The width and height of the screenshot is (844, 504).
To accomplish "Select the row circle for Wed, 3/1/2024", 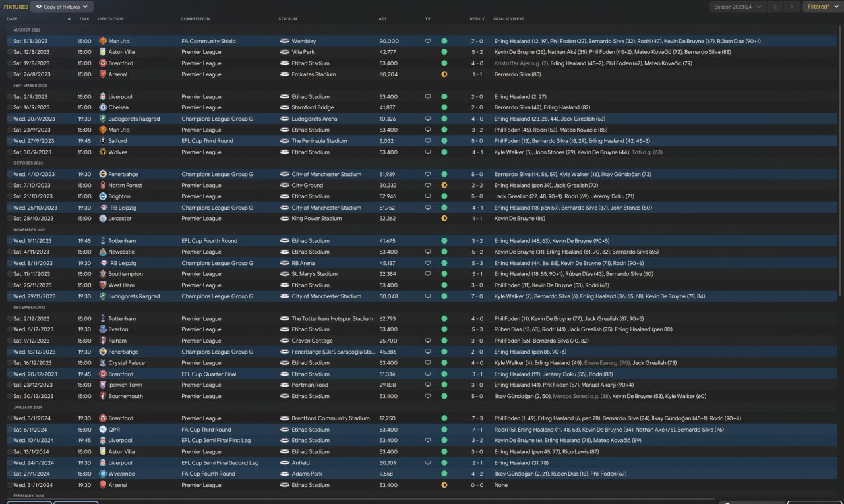I will [10, 418].
